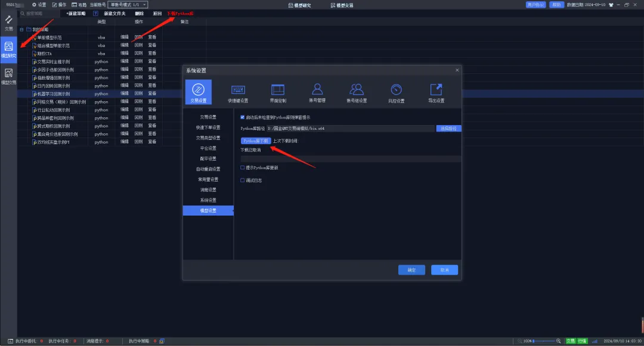The image size is (644, 346).
Task: Open 模型交易 in the left sidebar
Action: [8, 76]
